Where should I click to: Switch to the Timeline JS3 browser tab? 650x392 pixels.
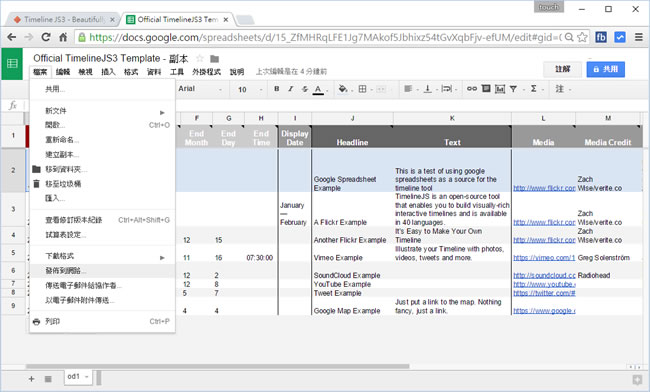tap(64, 19)
